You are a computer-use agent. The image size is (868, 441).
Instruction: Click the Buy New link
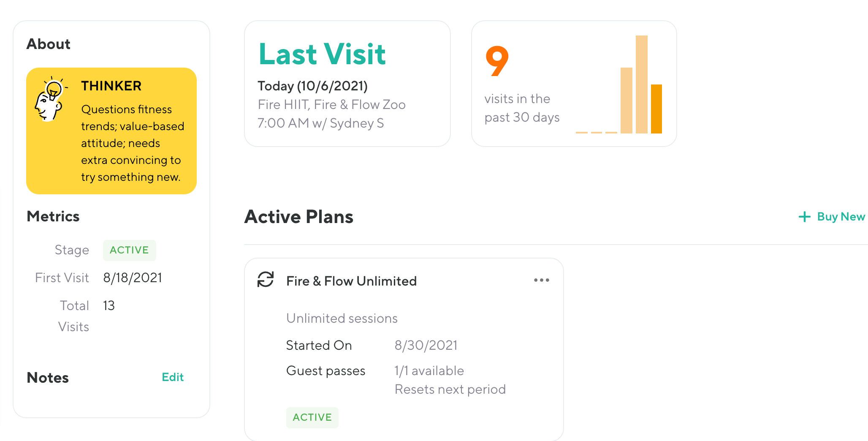tap(841, 217)
